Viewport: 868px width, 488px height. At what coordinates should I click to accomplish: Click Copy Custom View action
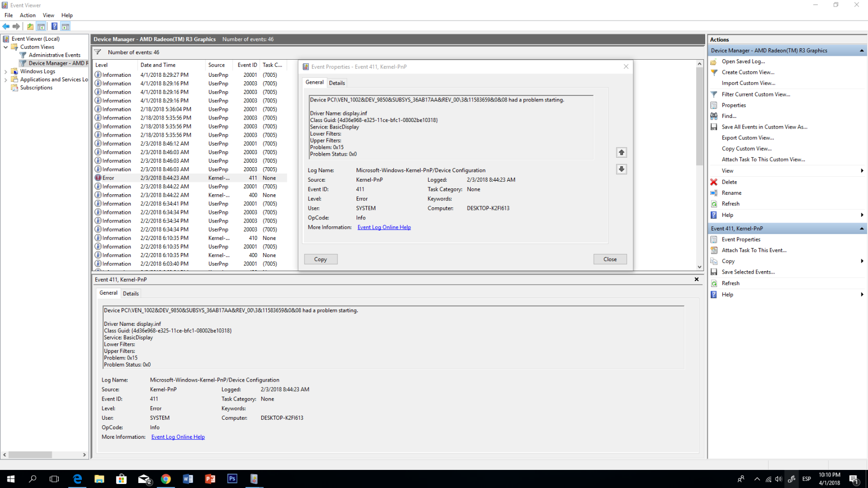pos(746,149)
